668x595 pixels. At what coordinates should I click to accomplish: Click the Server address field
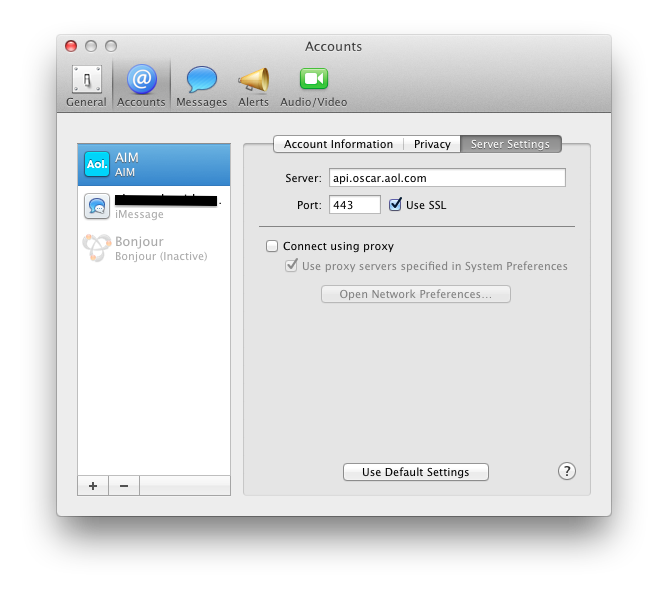(447, 178)
